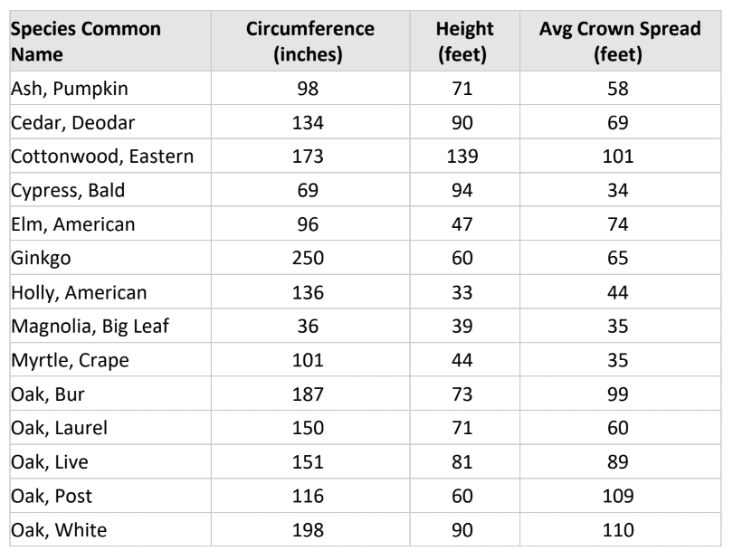Click the Height (feet) column header
The height and width of the screenshot is (560, 733).
coord(462,42)
